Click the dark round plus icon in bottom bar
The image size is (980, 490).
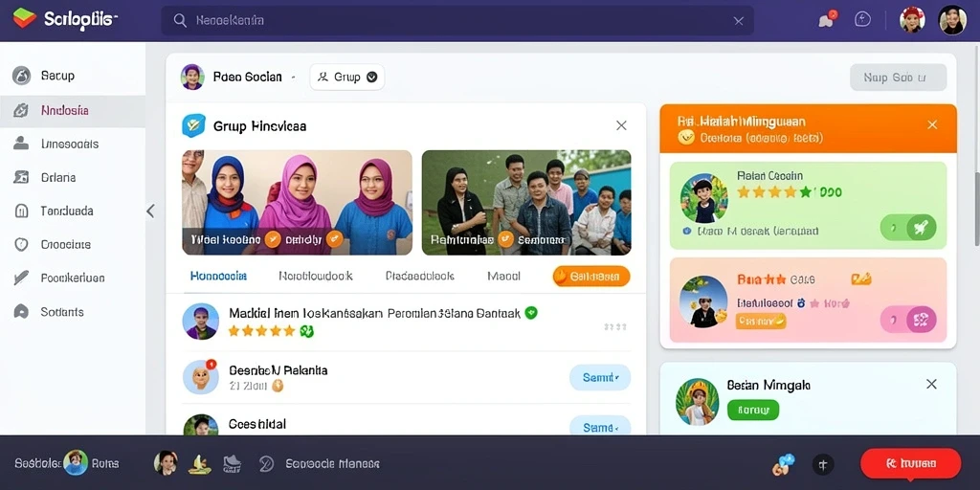[x=823, y=464]
